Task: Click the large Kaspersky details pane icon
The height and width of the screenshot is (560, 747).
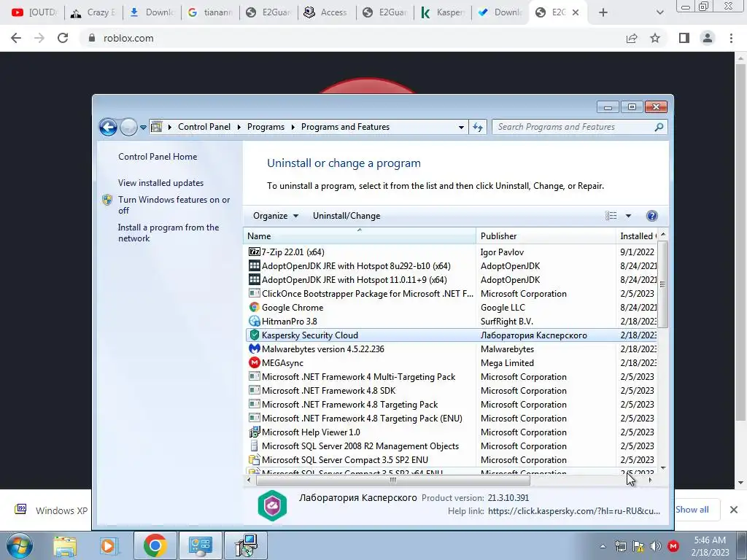Action: pos(272,505)
